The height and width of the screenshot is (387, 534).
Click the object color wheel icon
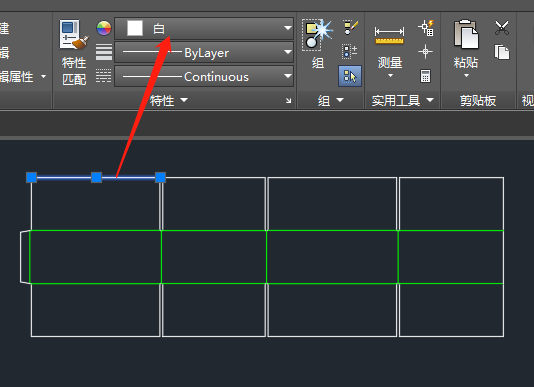pyautogui.click(x=104, y=28)
